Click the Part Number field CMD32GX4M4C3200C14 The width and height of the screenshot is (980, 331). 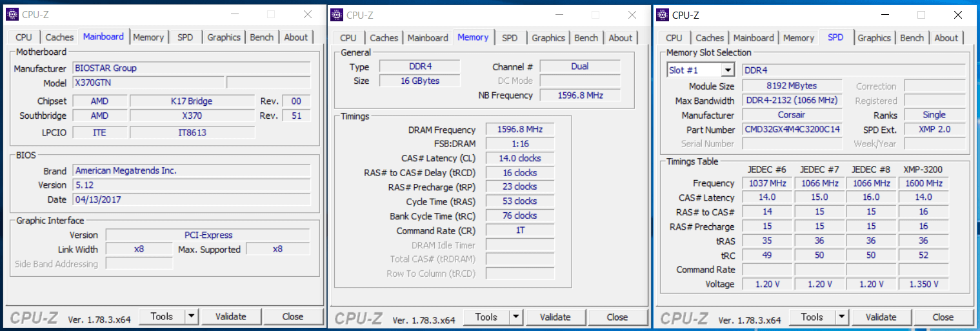click(x=792, y=130)
